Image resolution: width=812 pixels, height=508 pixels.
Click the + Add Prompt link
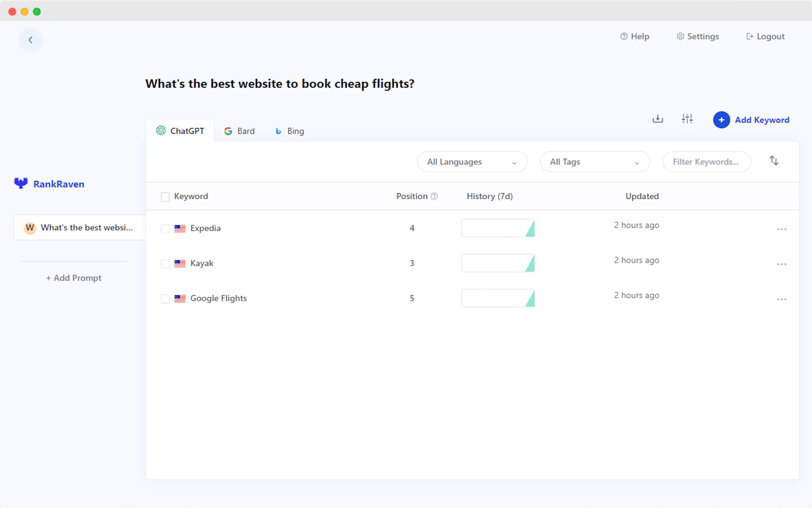(x=74, y=278)
